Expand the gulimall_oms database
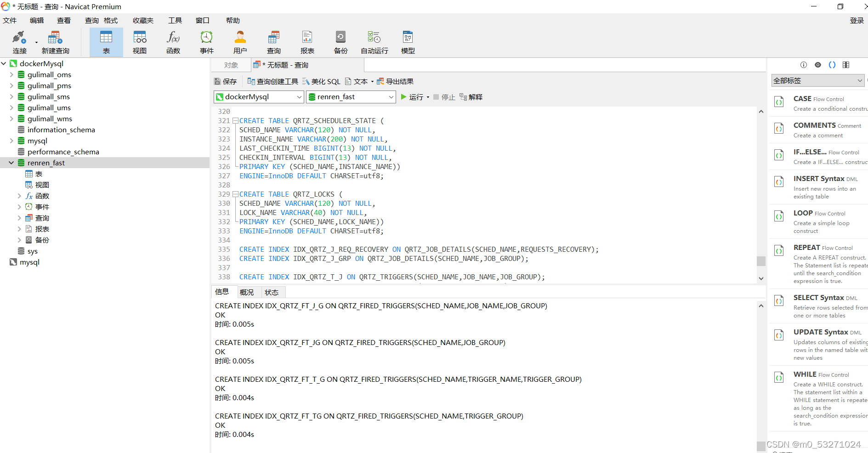This screenshot has height=453, width=868. (x=11, y=74)
